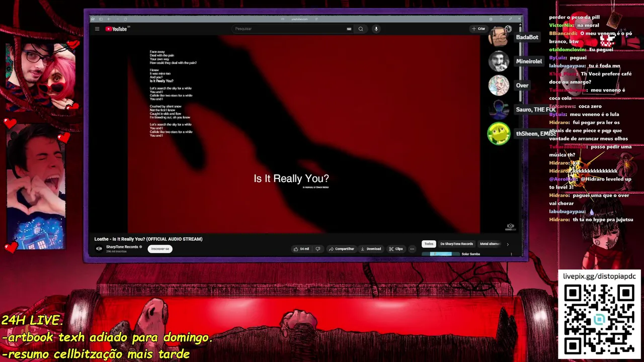Like the video showing 54 mil

click(x=301, y=249)
